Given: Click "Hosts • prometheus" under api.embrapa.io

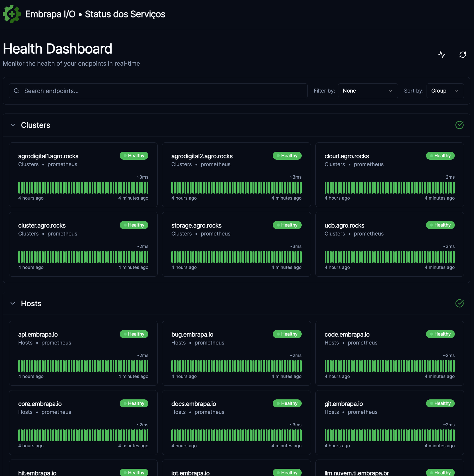Looking at the screenshot, I should coord(45,343).
